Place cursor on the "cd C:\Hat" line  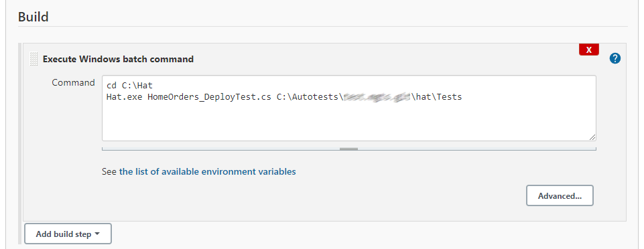pos(129,86)
